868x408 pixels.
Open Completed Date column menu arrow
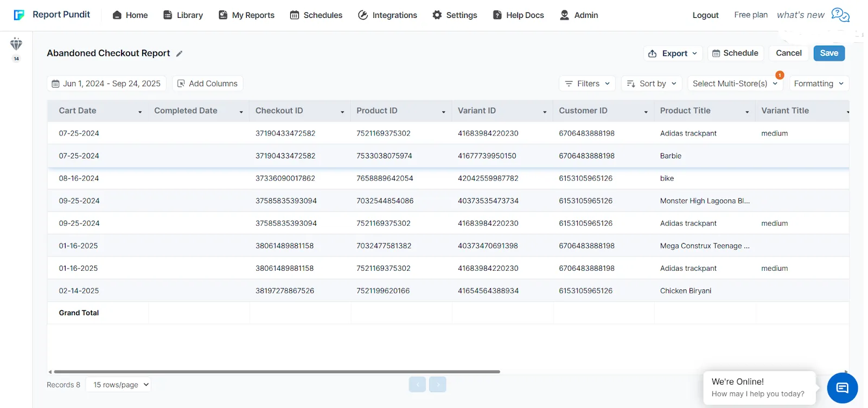[241, 112]
